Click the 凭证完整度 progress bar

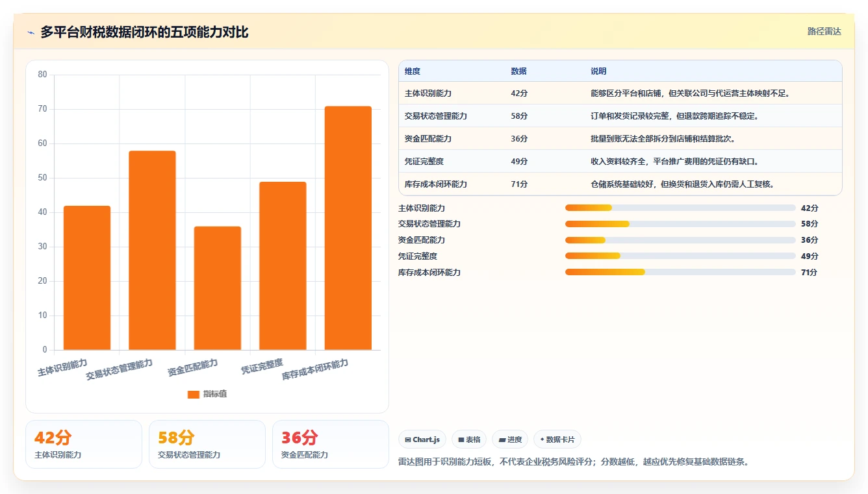[680, 256]
